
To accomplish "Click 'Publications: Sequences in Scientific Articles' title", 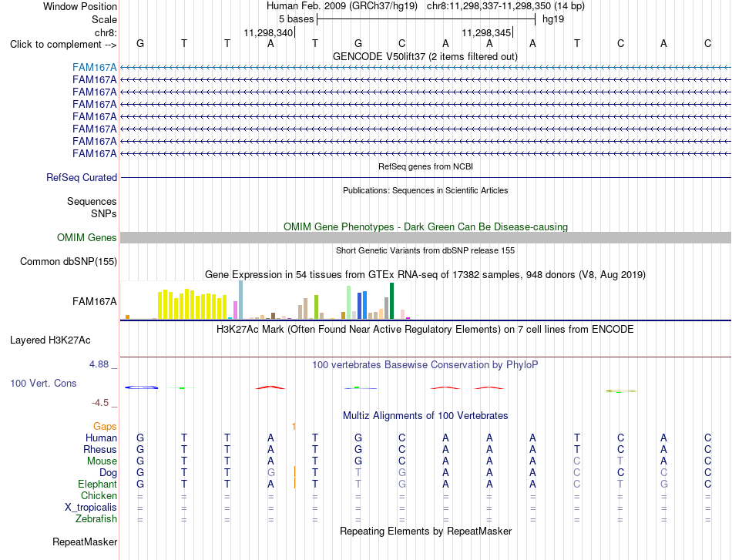I will point(425,190).
